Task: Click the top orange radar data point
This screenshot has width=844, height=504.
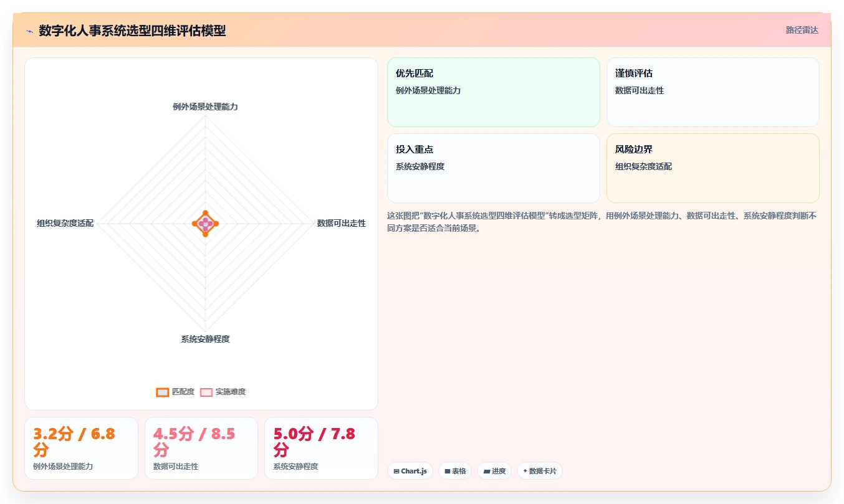Action: (205, 213)
